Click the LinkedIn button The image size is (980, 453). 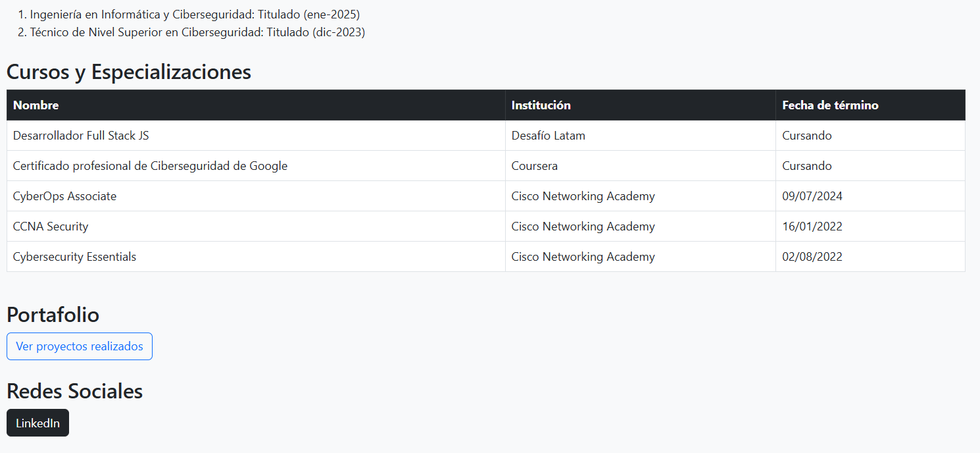[37, 423]
